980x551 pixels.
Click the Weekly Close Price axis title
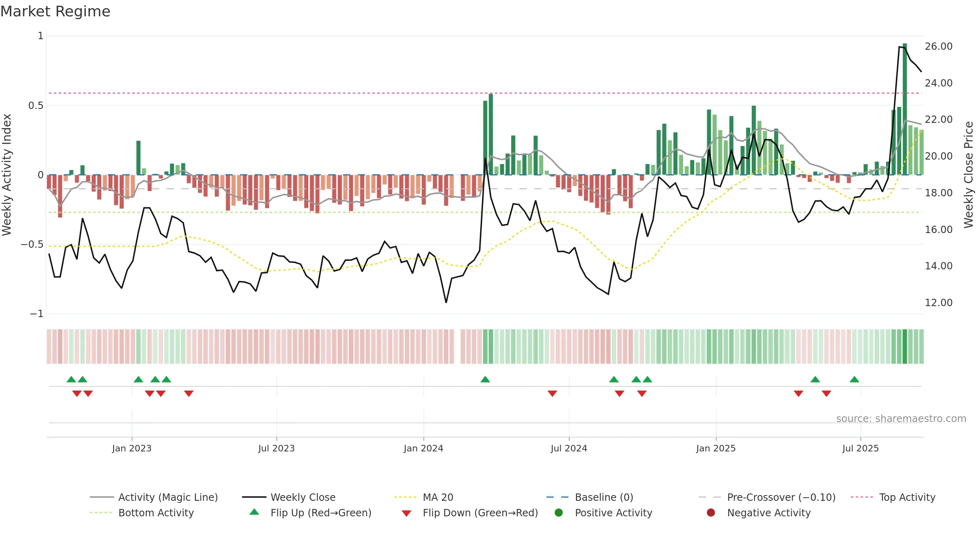[969, 175]
